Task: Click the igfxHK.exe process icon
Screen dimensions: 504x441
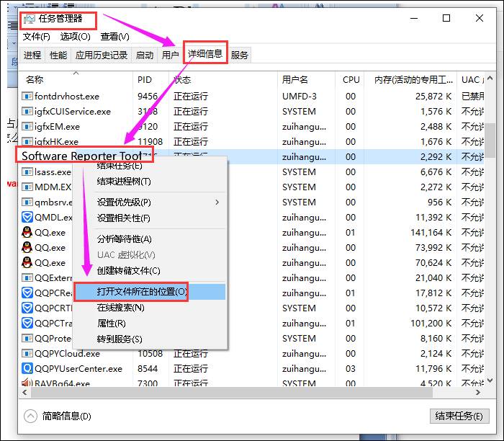Action: [x=27, y=141]
